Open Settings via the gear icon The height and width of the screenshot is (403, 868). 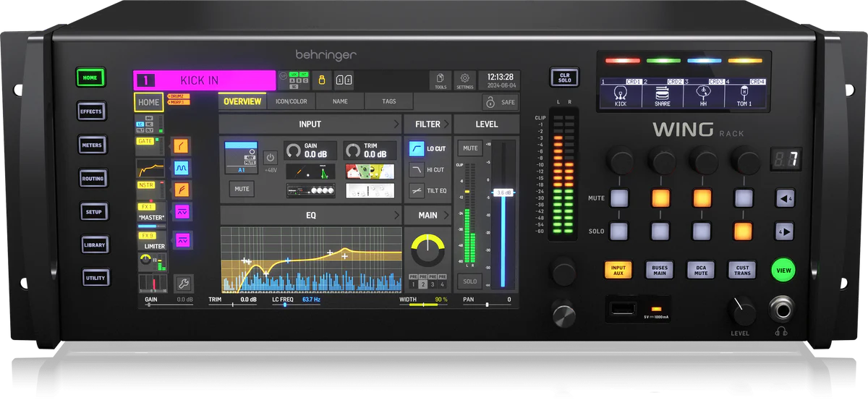(x=465, y=80)
